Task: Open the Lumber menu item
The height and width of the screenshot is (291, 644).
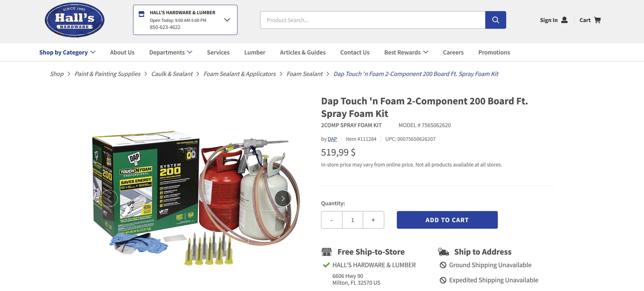Action: (255, 52)
